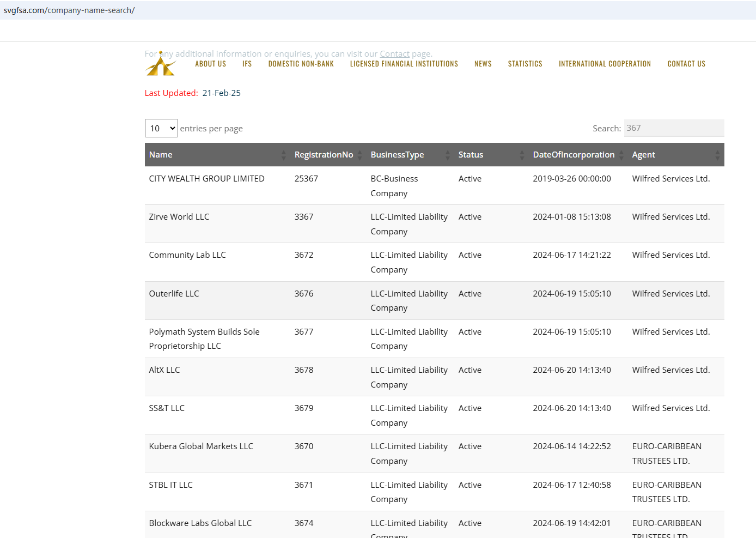Sort by BusinessType column arrows
Image resolution: width=756 pixels, height=538 pixels.
[x=447, y=155]
